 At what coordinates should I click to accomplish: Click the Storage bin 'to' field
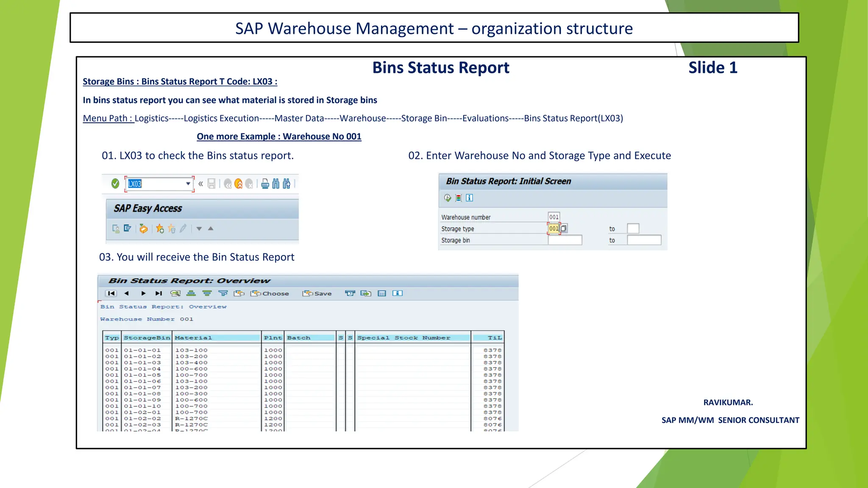(644, 240)
